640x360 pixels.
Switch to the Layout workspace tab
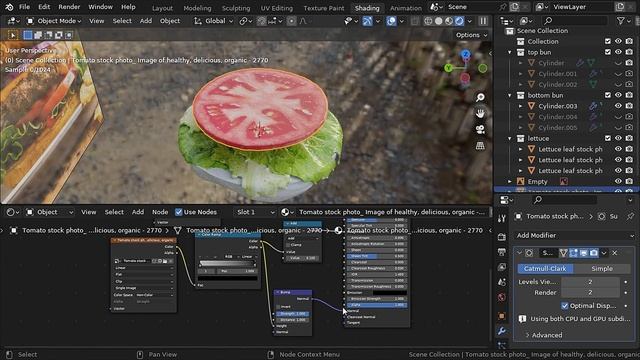click(x=162, y=8)
